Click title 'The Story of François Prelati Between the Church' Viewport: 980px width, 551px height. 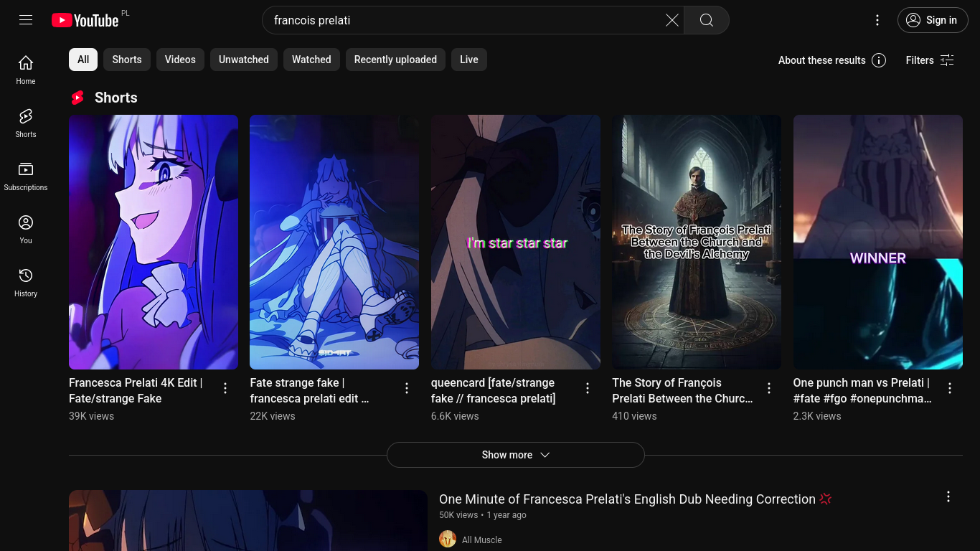coord(682,391)
